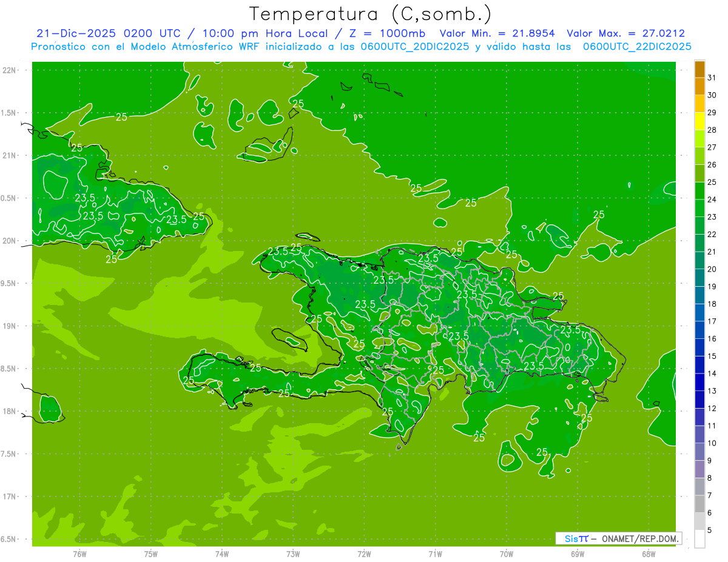Click the legend value 31
Viewport: 728px width, 562px height.
pyautogui.click(x=712, y=78)
